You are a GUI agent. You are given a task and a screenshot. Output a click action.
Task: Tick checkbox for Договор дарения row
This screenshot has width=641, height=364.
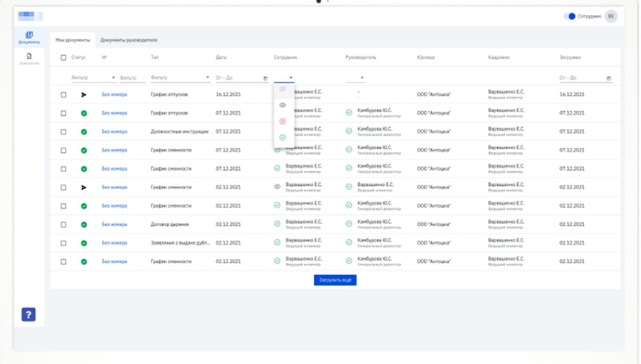(63, 224)
